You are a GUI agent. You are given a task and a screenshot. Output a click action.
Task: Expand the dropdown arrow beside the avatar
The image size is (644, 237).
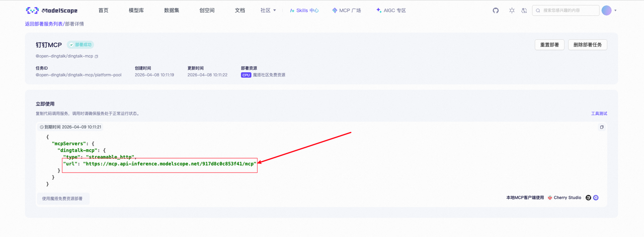point(615,11)
